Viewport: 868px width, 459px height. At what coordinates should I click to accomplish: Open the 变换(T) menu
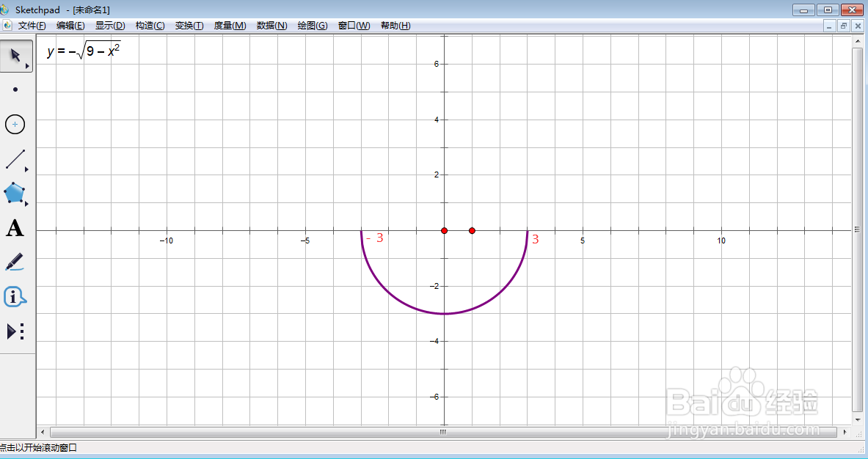tap(189, 26)
